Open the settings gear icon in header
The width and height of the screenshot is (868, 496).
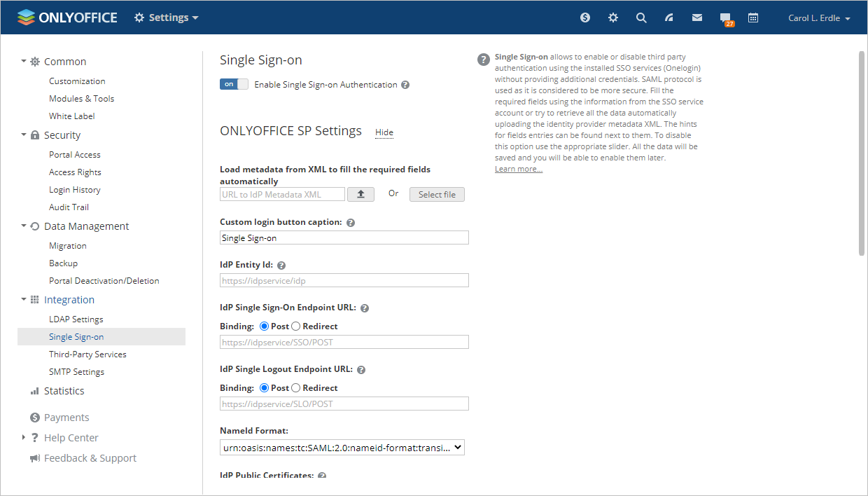click(613, 18)
